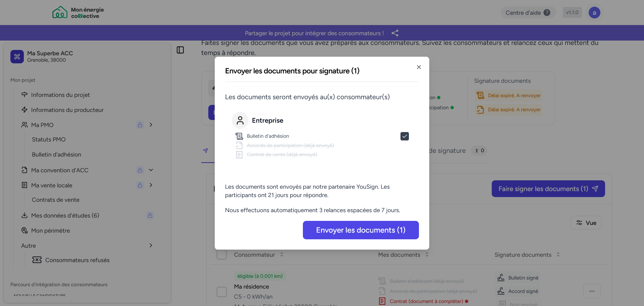Image resolution: width=644 pixels, height=306 pixels.
Task: Click the lock icon on Ma convention d'ACC
Action: click(140, 170)
